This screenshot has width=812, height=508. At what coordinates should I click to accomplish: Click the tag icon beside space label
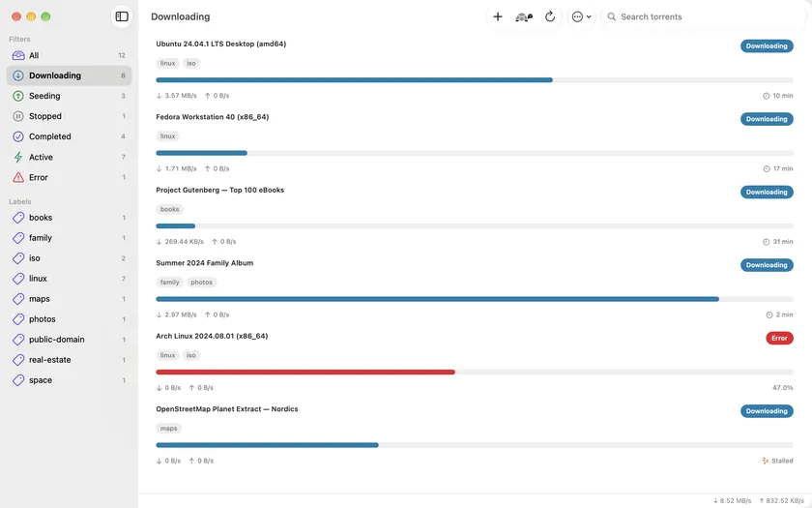coord(18,380)
